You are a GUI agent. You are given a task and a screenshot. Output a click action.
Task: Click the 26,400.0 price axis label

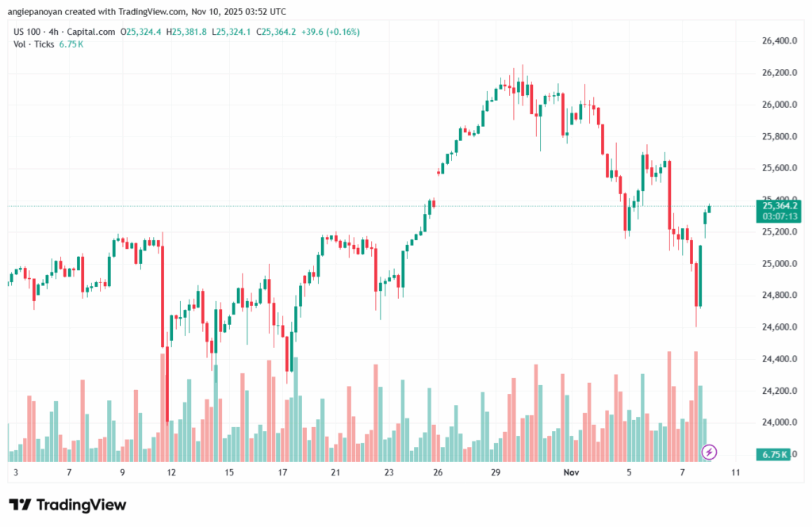[x=777, y=41]
